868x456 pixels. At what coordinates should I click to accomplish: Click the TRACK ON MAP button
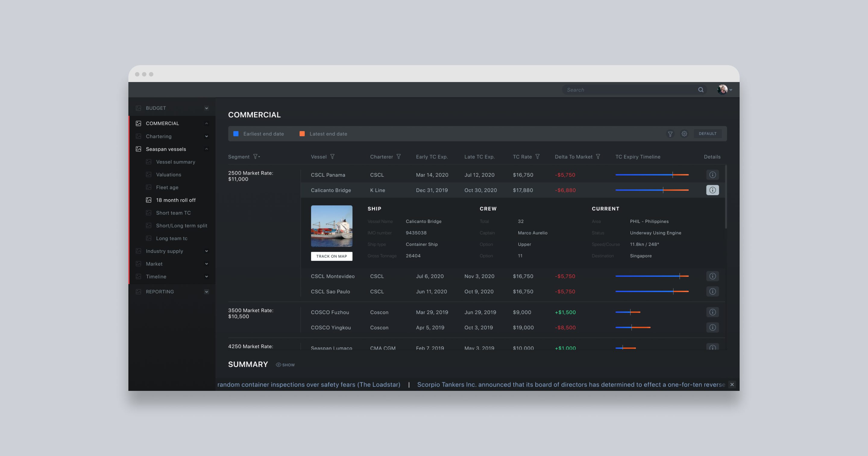click(332, 256)
